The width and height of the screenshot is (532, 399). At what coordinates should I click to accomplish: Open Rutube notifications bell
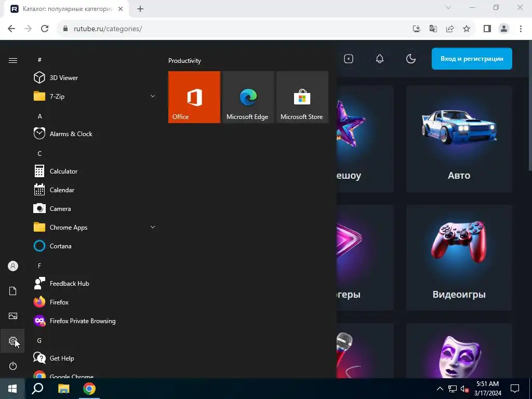380,59
